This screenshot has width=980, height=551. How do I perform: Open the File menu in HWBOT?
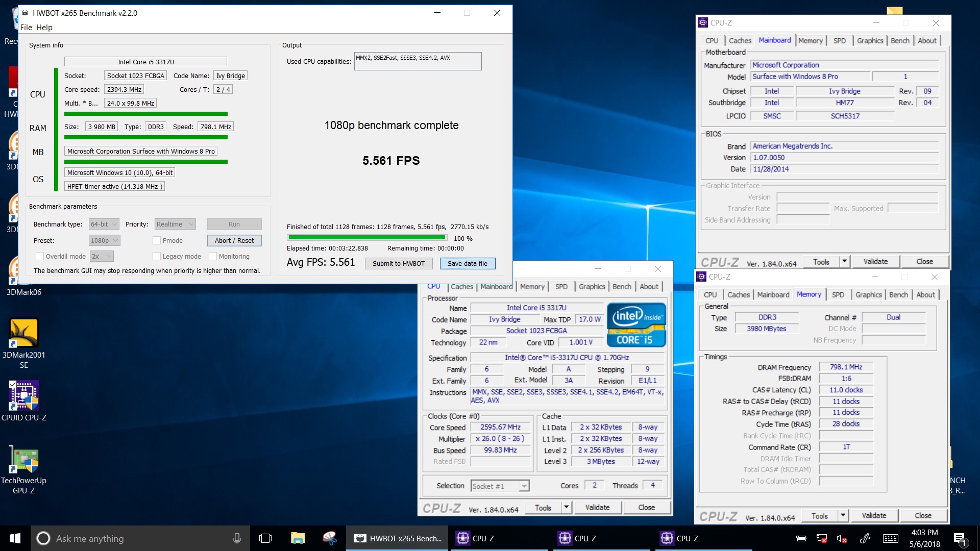click(26, 28)
